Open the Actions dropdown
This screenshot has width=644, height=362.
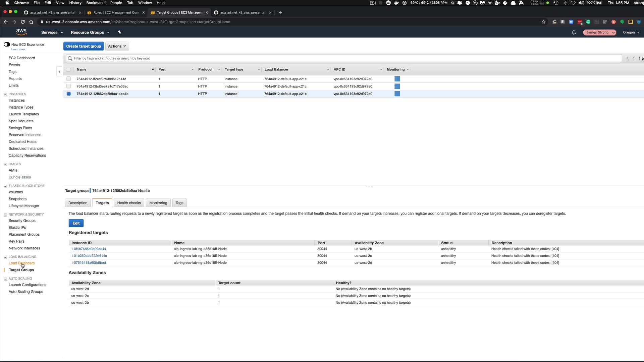click(x=117, y=46)
